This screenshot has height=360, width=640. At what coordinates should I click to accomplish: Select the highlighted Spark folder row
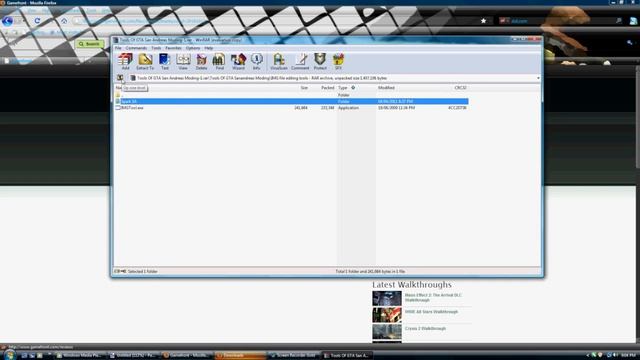pos(291,101)
